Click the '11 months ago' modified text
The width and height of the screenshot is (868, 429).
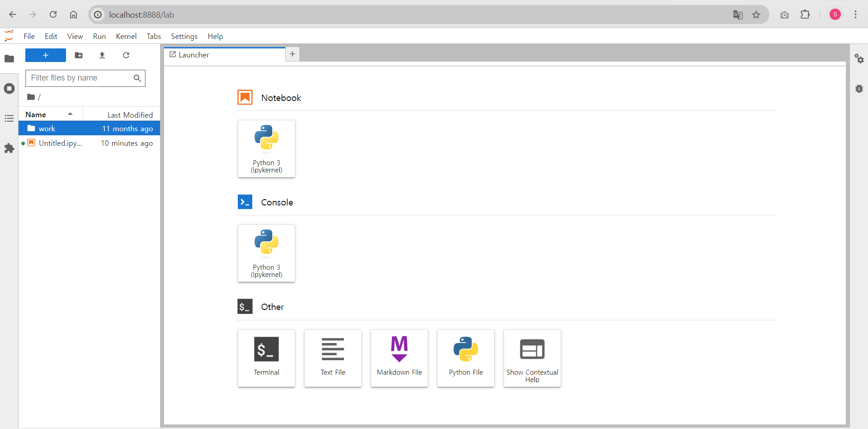pos(127,129)
